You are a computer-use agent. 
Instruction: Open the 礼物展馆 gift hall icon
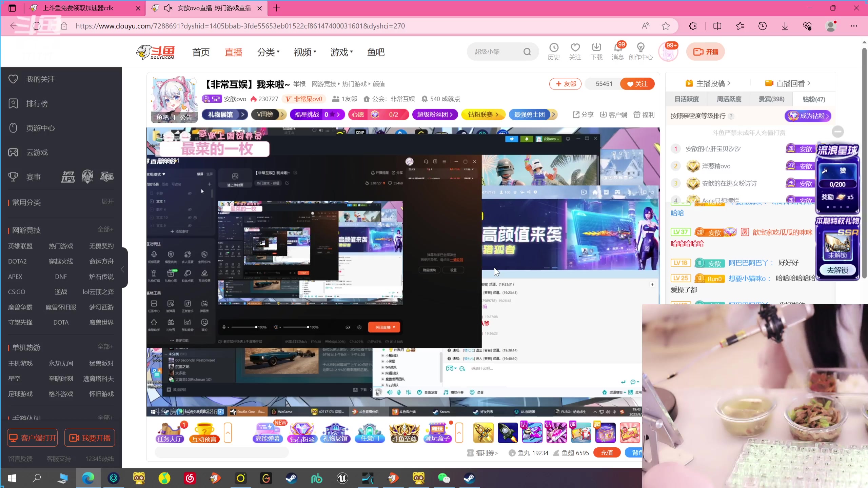[335, 433]
